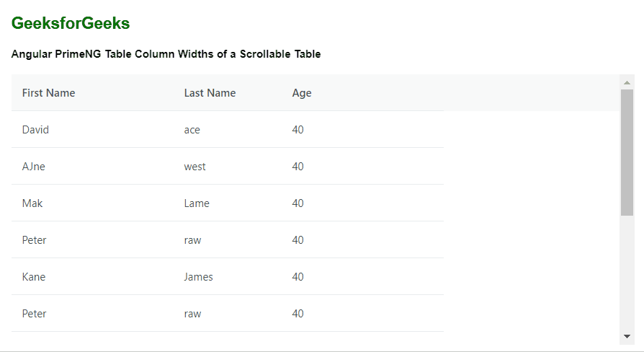Click the vertical scrollbar thumb

627,152
